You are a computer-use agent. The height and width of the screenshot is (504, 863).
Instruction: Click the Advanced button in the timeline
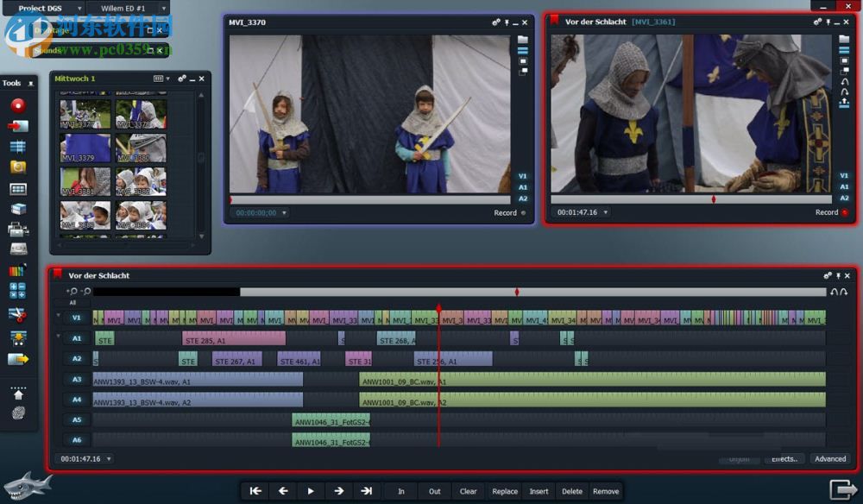pos(829,459)
